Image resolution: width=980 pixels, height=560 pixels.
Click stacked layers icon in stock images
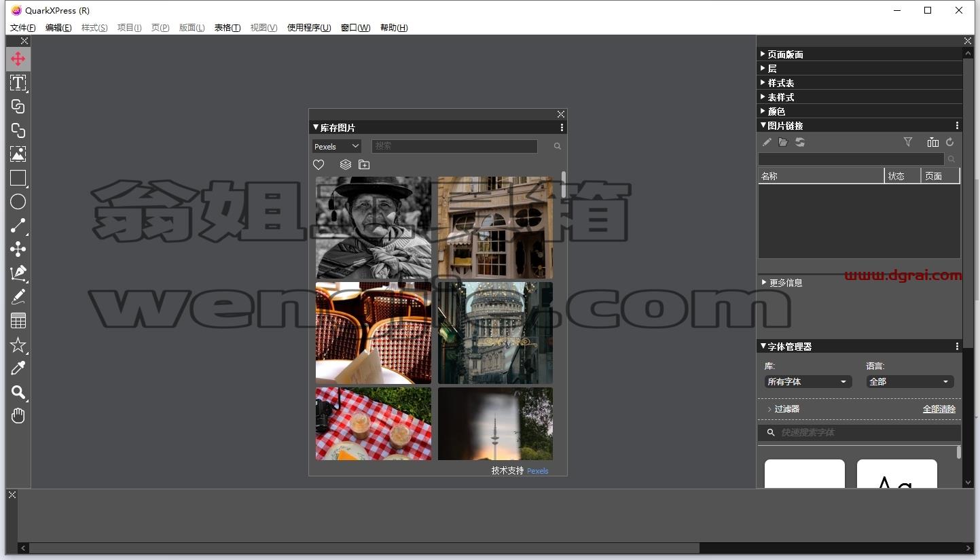click(346, 164)
